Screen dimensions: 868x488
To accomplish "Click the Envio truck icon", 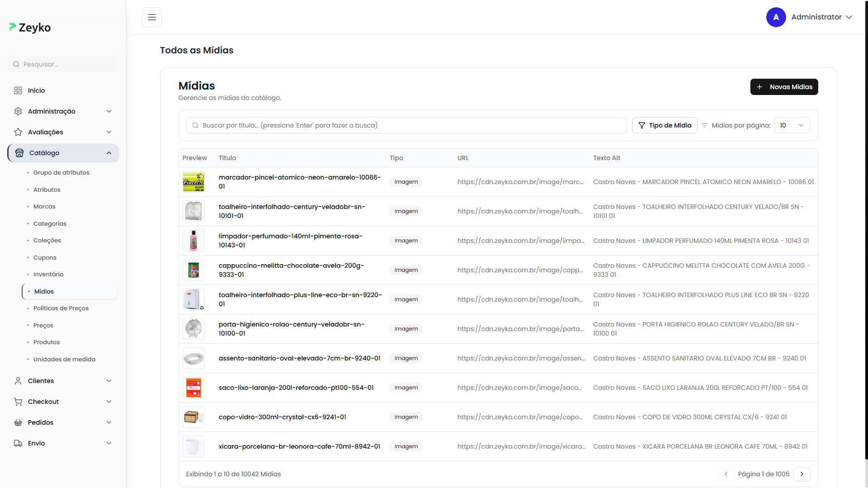I will click(x=18, y=443).
